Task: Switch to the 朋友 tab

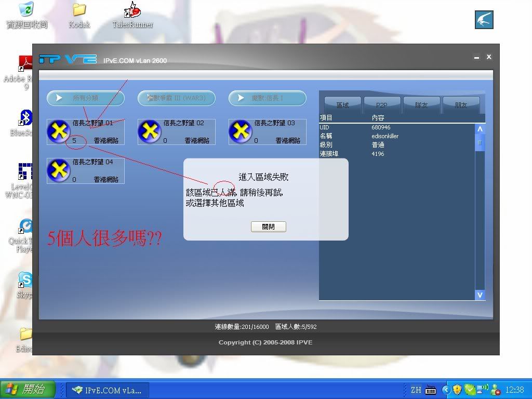Action: click(x=461, y=105)
